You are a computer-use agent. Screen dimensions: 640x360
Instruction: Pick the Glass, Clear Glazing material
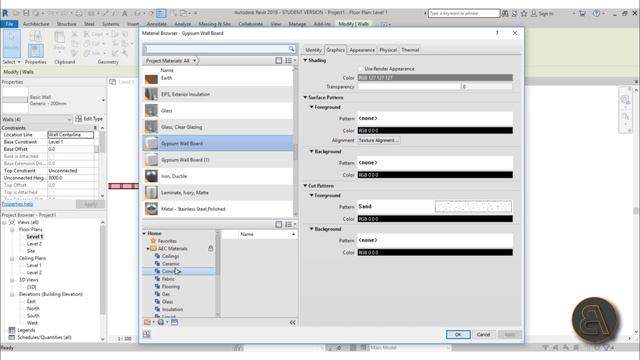click(x=218, y=127)
